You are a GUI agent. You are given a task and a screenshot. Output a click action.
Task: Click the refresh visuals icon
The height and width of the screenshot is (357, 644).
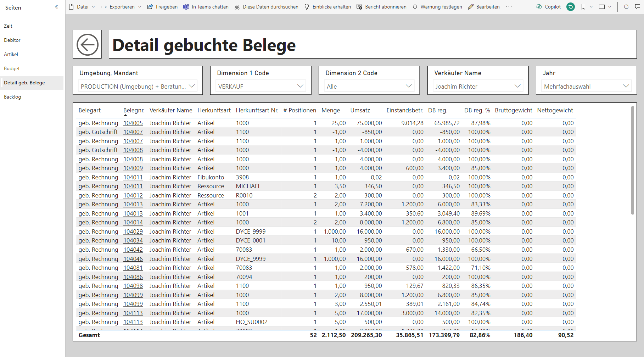[x=626, y=7]
